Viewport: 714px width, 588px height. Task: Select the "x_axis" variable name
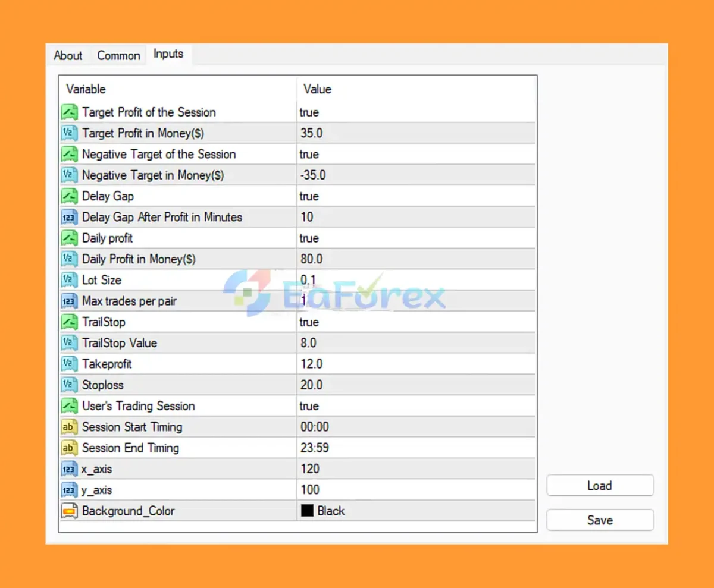click(97, 469)
